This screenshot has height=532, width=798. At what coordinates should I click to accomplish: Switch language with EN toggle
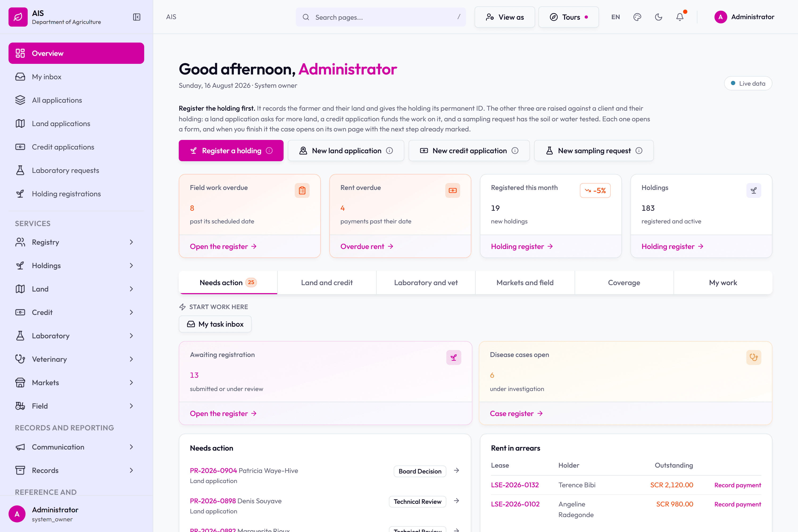click(616, 17)
